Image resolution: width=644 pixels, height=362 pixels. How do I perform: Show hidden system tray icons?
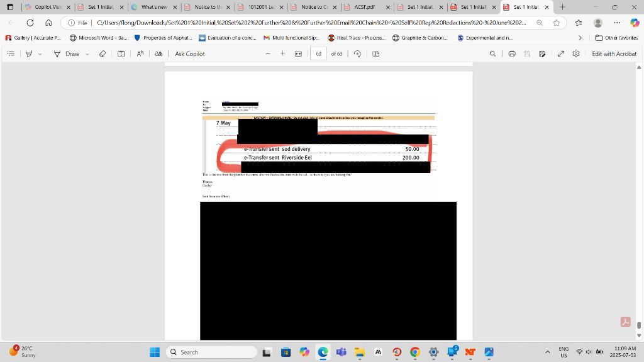tap(548, 352)
